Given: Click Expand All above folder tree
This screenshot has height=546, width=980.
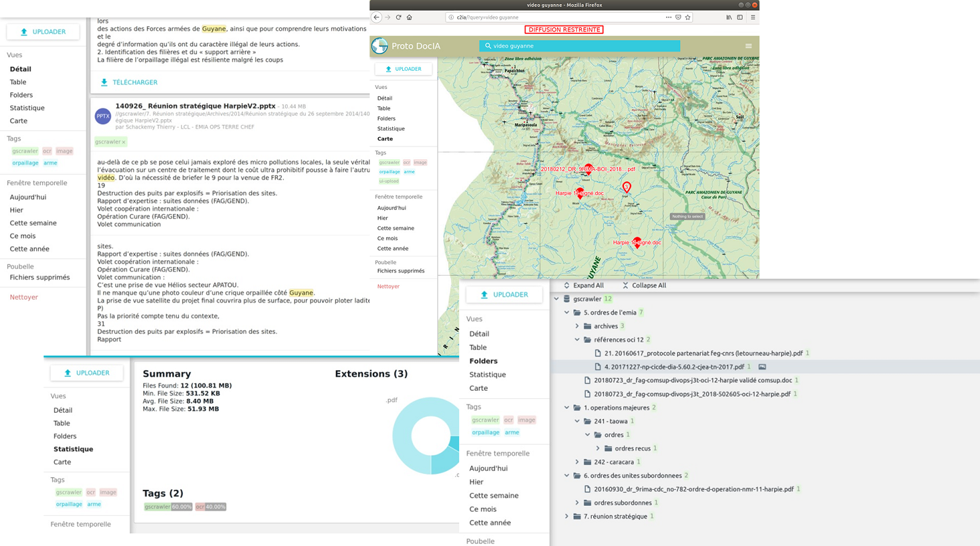Looking at the screenshot, I should pos(583,285).
